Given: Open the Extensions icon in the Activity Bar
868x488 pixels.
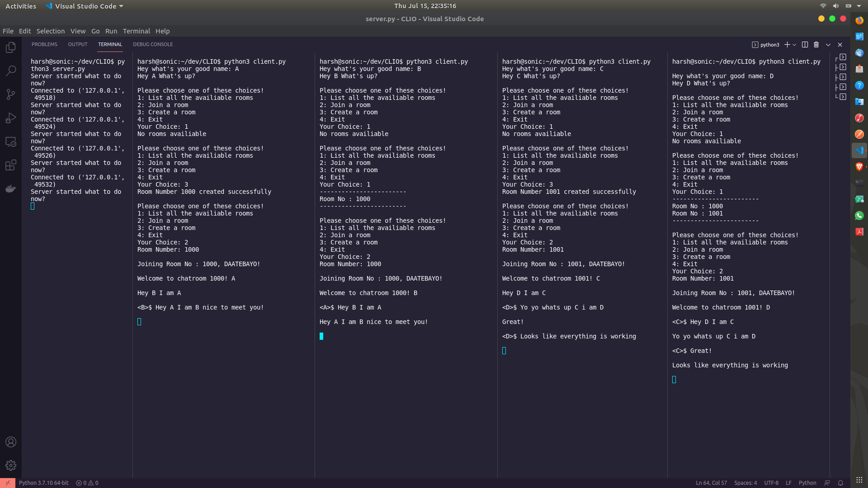Looking at the screenshot, I should coord(11,165).
